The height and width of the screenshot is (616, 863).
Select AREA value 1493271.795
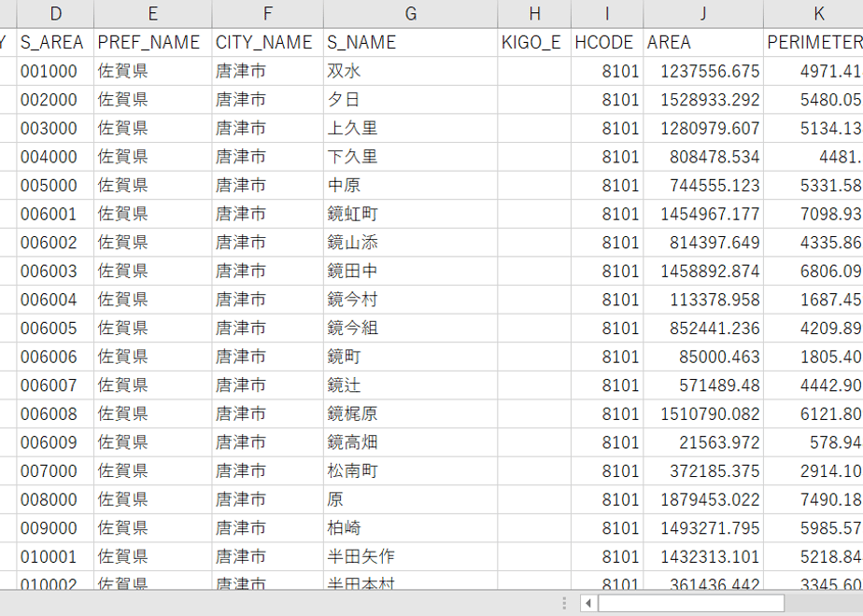click(x=703, y=528)
